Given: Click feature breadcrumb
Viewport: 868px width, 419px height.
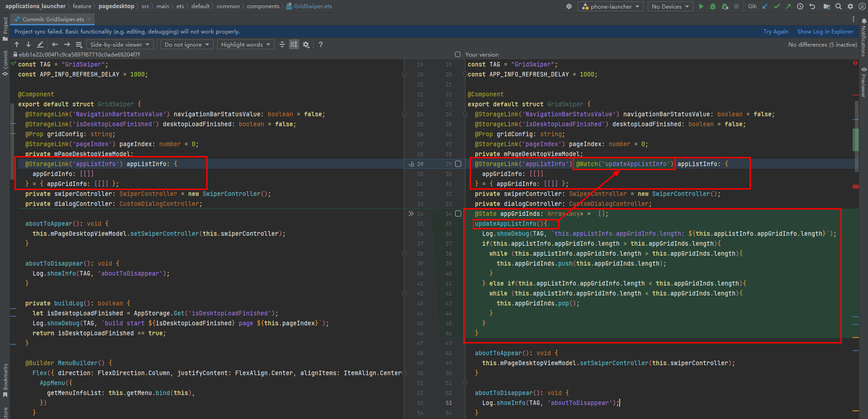Looking at the screenshot, I should click(82, 6).
